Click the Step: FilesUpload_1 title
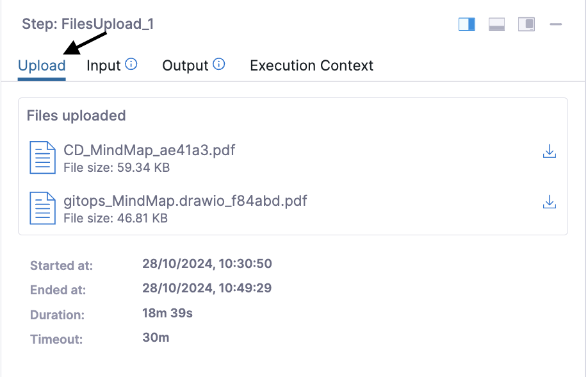 (88, 24)
